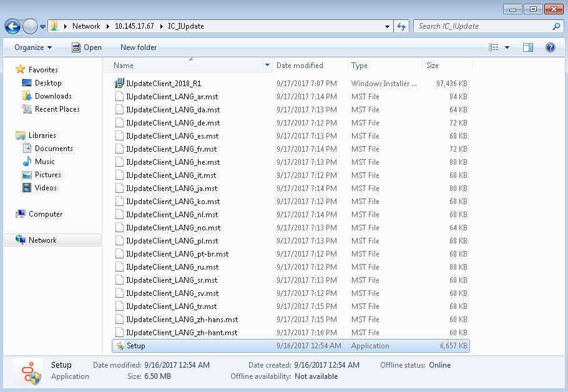Screen dimensions: 568x392
Task: Click the back navigation button
Action: coord(12,26)
